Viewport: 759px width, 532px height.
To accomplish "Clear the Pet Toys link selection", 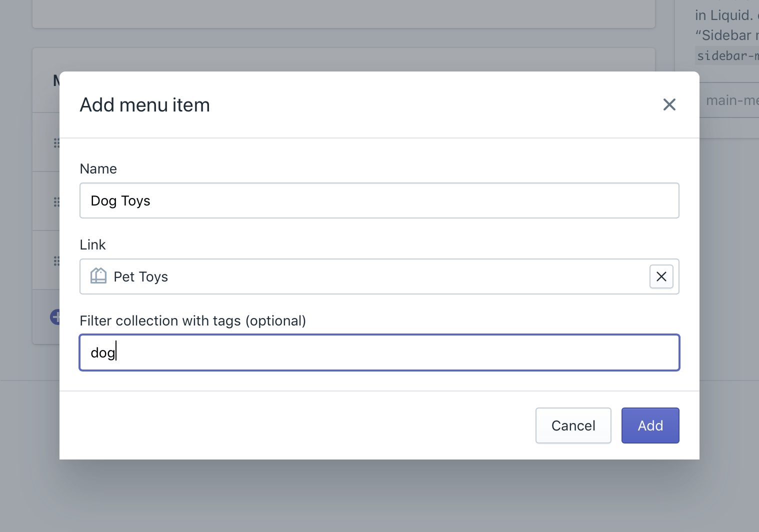I will (661, 276).
